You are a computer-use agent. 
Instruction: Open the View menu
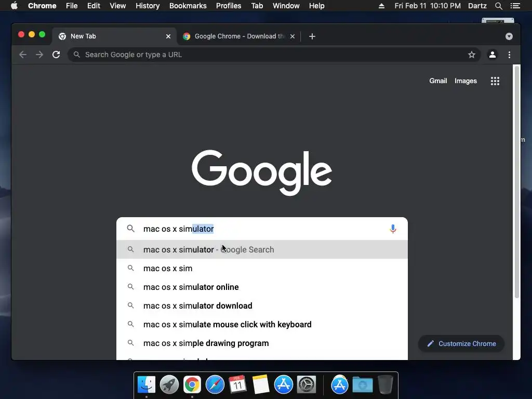118,6
